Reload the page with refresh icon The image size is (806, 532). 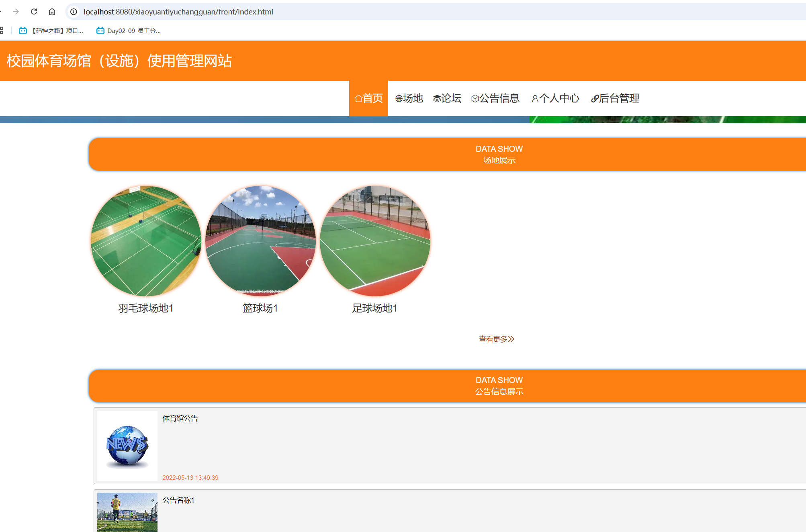(x=34, y=12)
